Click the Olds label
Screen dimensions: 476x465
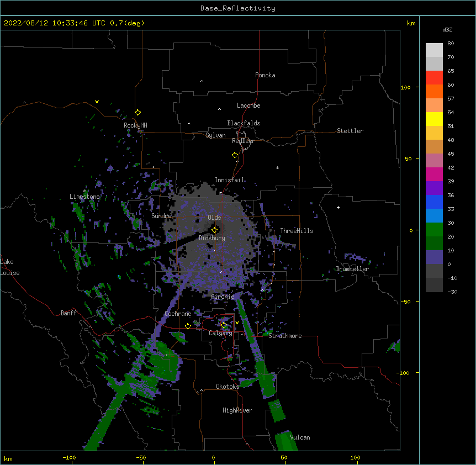214,218
